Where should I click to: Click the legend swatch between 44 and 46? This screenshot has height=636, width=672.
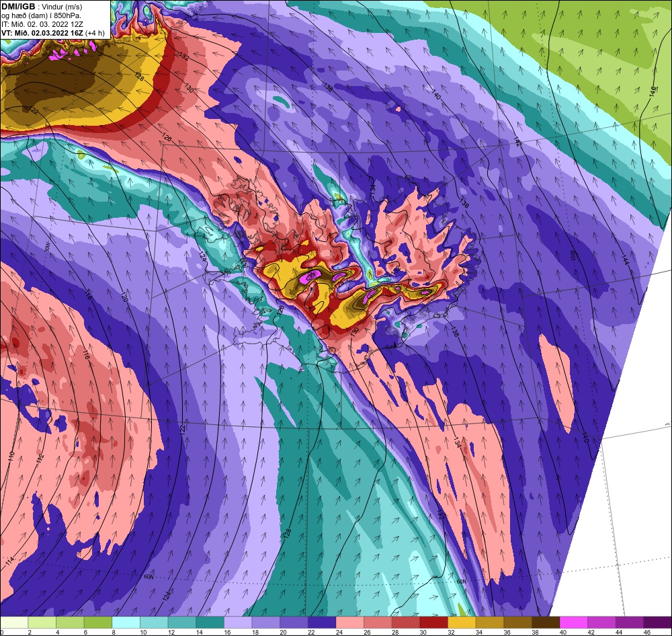(x=630, y=623)
